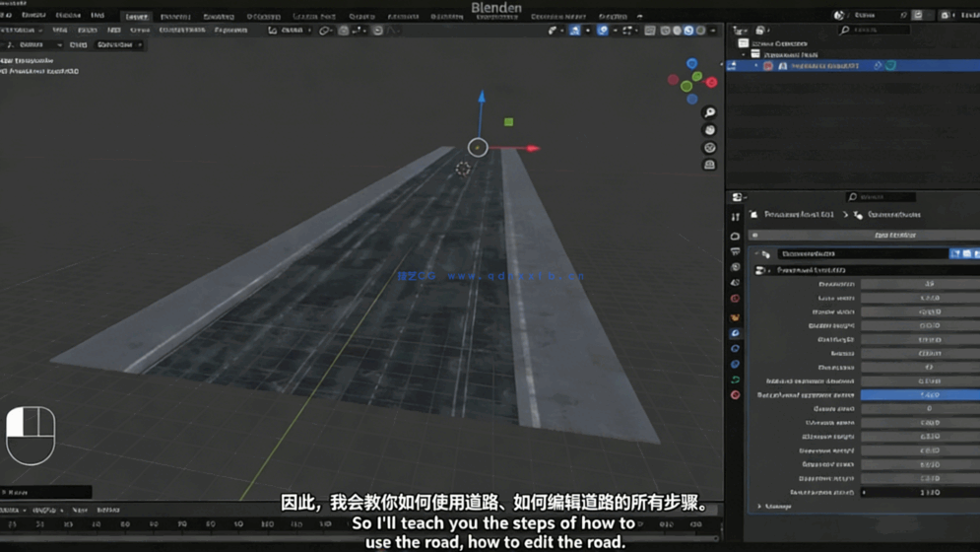Click the outliner search field
The image size is (980, 552).
click(x=874, y=30)
